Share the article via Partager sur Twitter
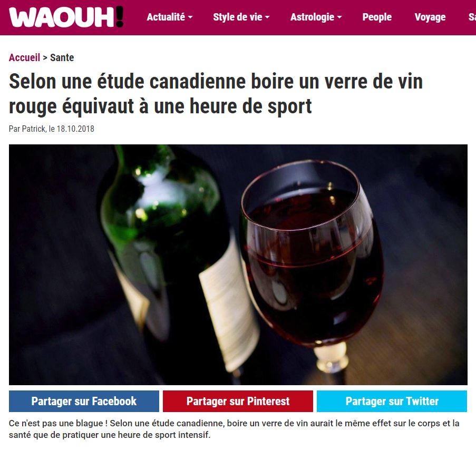 [392, 401]
